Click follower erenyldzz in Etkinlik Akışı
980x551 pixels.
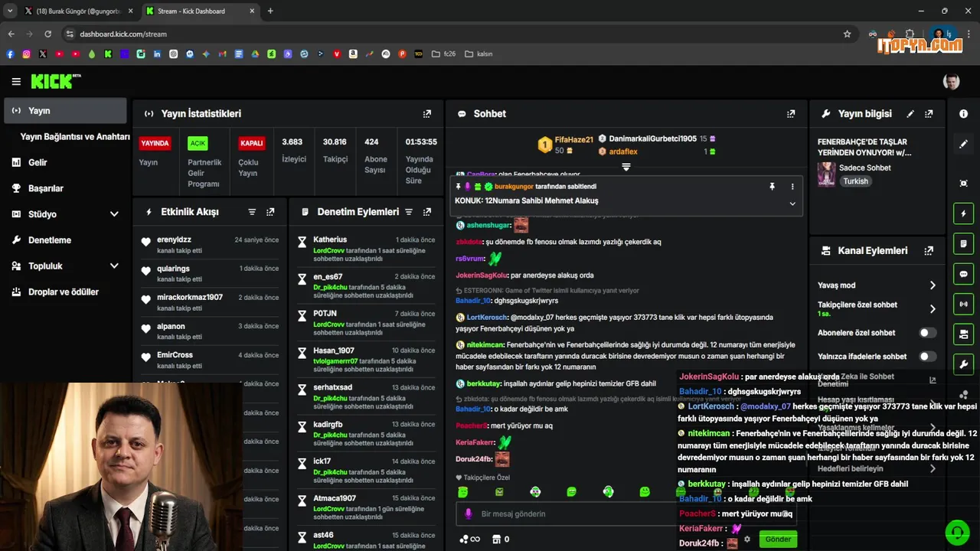174,240
